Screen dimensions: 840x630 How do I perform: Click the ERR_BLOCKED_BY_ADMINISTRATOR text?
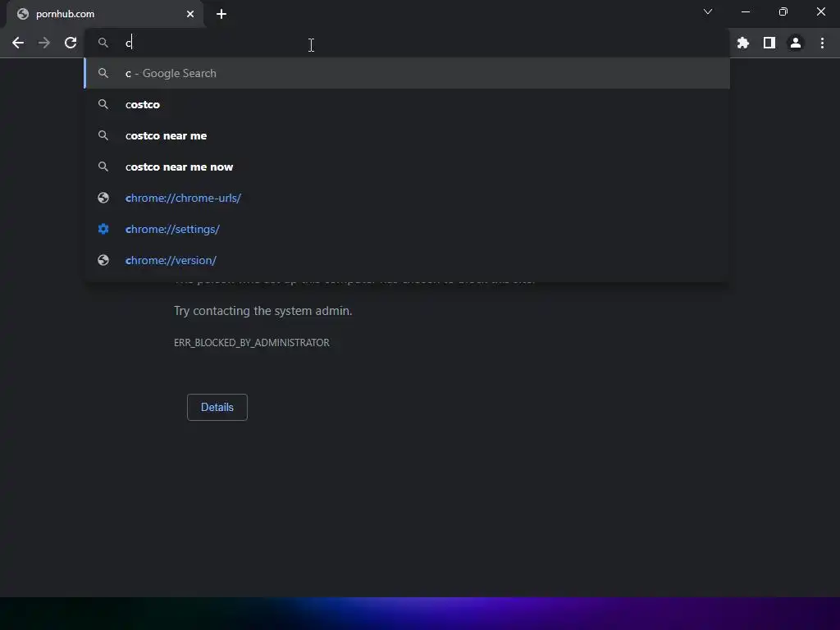pos(252,343)
